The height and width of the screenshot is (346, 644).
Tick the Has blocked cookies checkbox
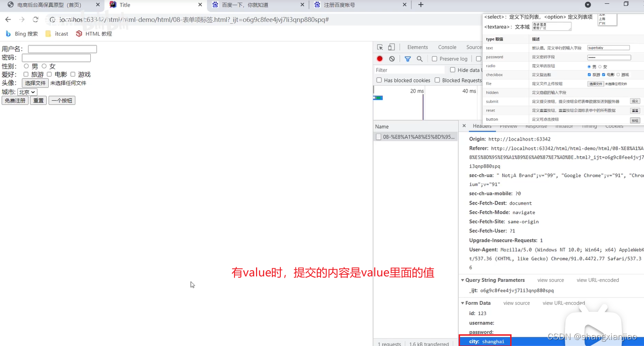tap(379, 80)
